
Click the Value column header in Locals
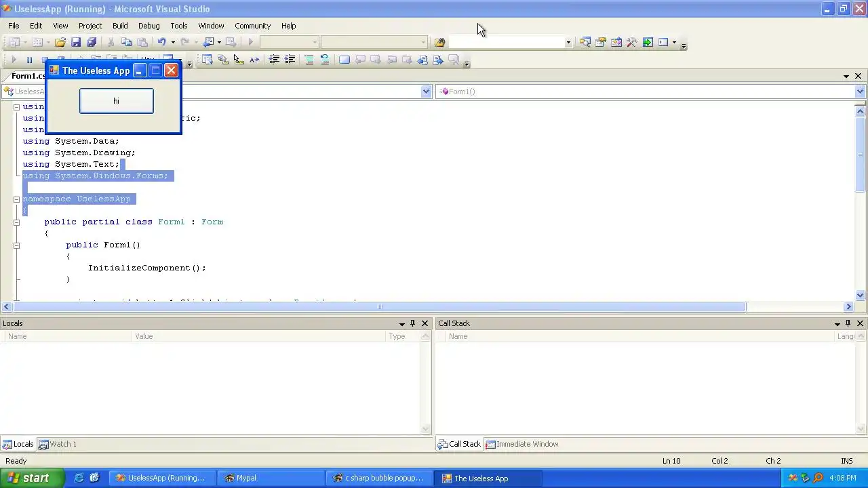click(x=258, y=336)
